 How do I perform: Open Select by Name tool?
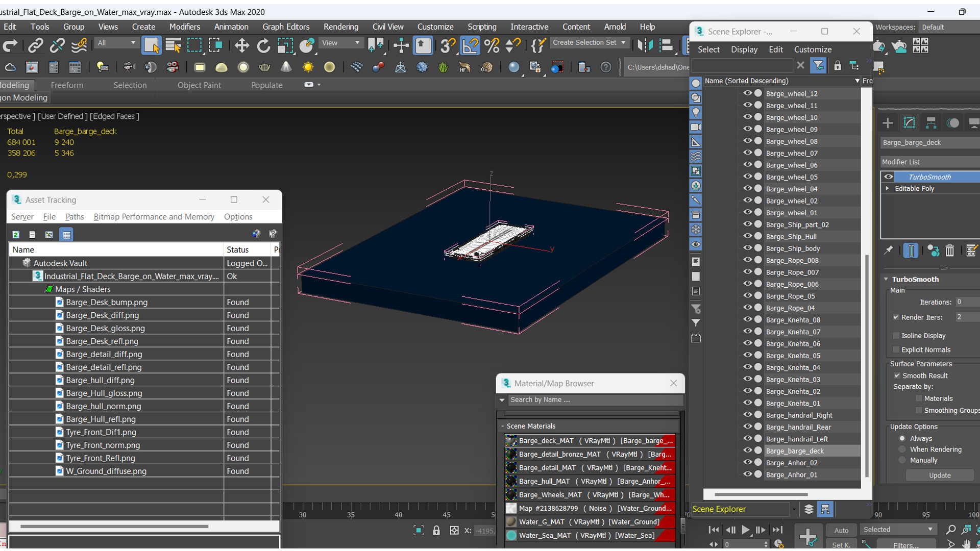pyautogui.click(x=174, y=46)
